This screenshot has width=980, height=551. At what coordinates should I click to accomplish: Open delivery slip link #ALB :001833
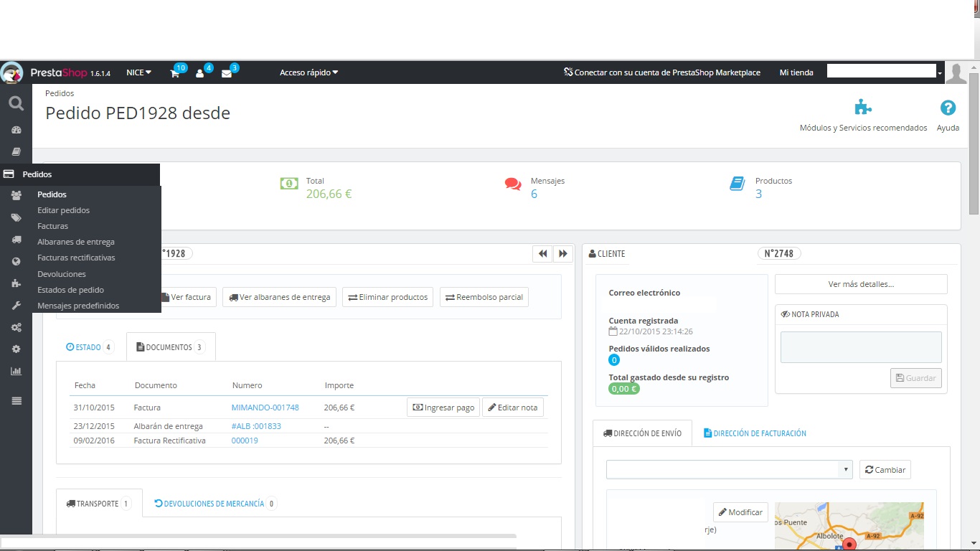(256, 426)
